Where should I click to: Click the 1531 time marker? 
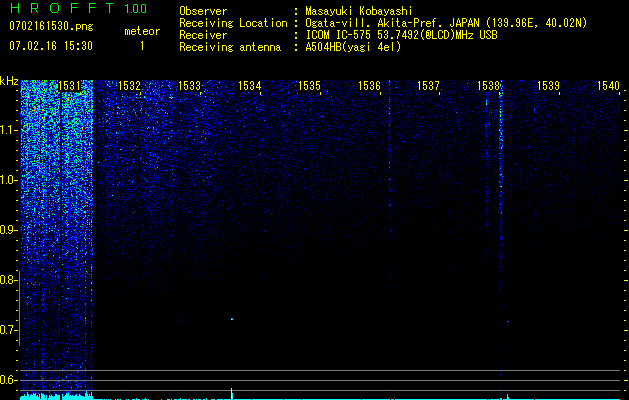point(69,85)
